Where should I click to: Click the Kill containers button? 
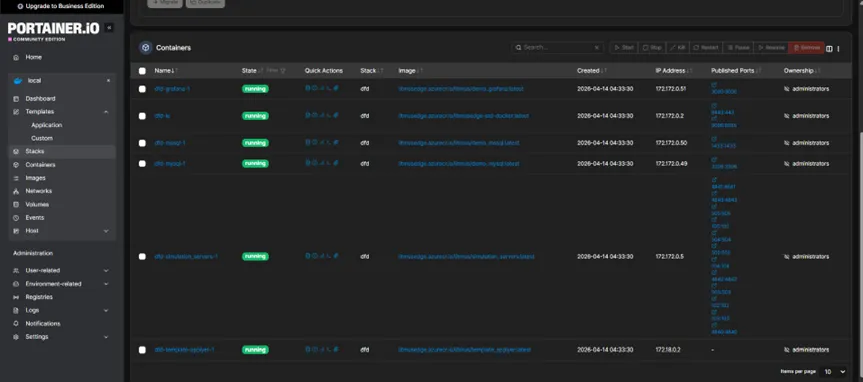(678, 48)
